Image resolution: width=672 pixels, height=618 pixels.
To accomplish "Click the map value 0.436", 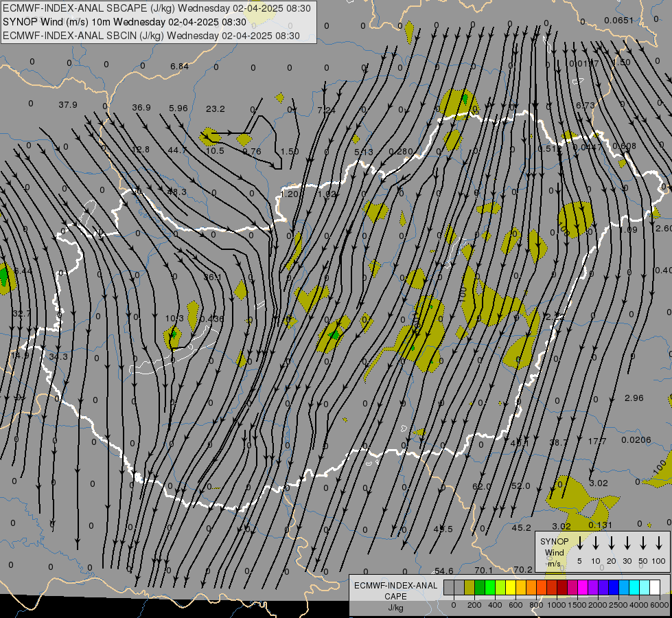I will [x=211, y=319].
